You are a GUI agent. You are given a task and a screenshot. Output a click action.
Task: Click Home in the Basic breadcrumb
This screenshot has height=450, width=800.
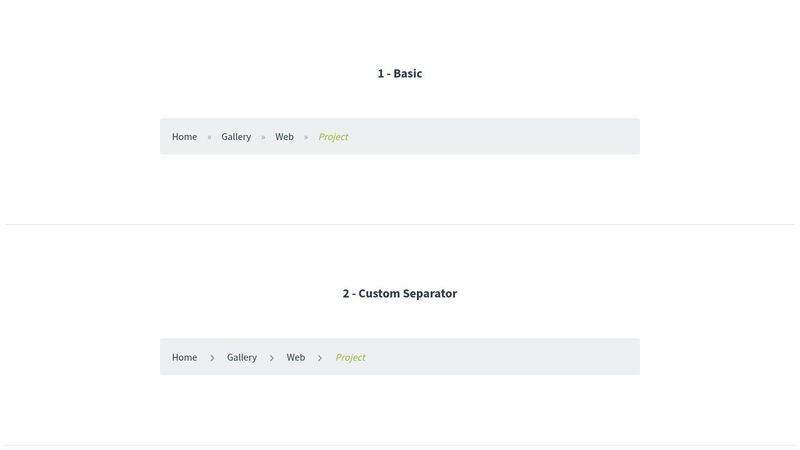pyautogui.click(x=184, y=137)
